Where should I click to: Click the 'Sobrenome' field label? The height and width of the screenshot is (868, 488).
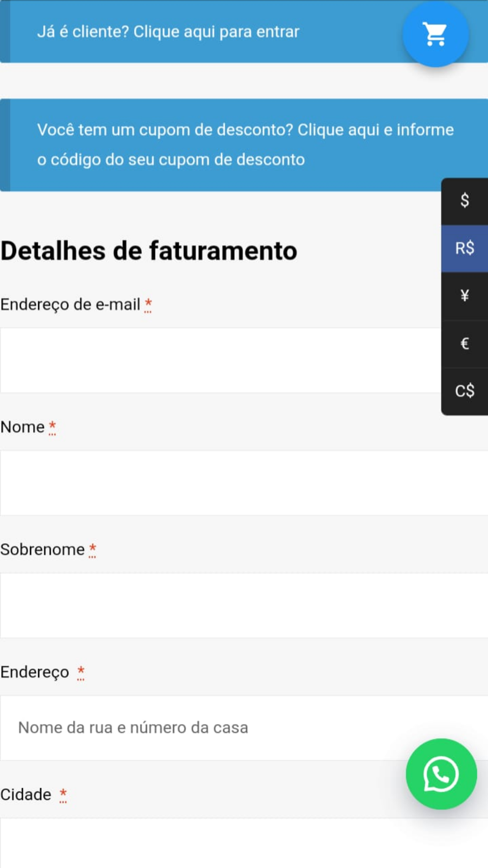pyautogui.click(x=42, y=550)
